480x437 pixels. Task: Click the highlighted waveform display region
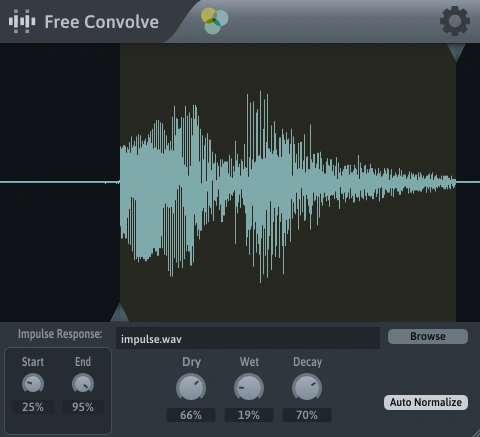(288, 183)
